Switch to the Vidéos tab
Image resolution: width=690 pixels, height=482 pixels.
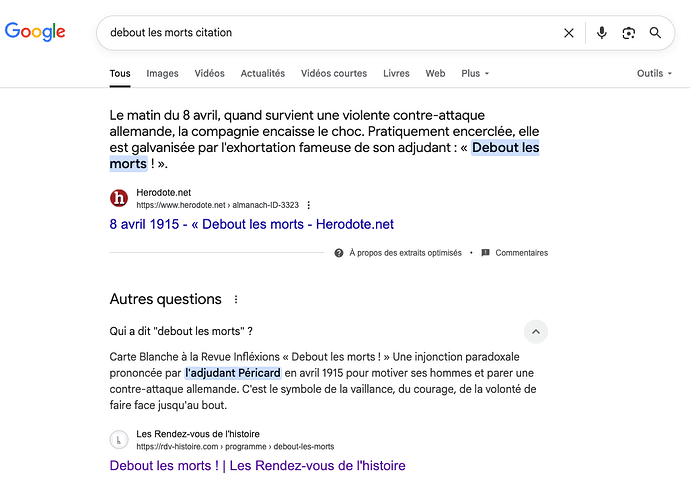tap(210, 73)
